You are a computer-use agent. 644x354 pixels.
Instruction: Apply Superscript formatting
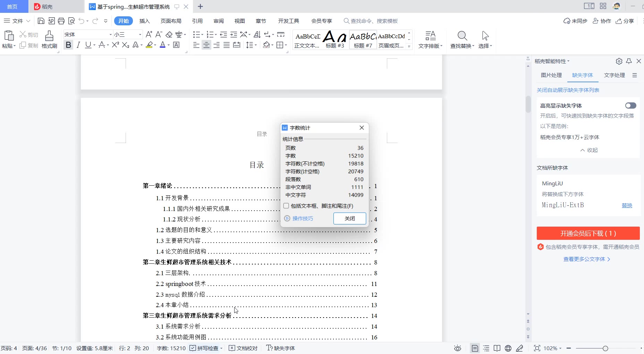(x=116, y=45)
